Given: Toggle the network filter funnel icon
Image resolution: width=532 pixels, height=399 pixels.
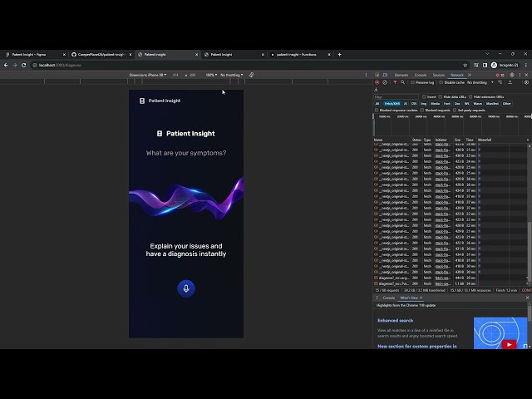Looking at the screenshot, I should point(395,82).
